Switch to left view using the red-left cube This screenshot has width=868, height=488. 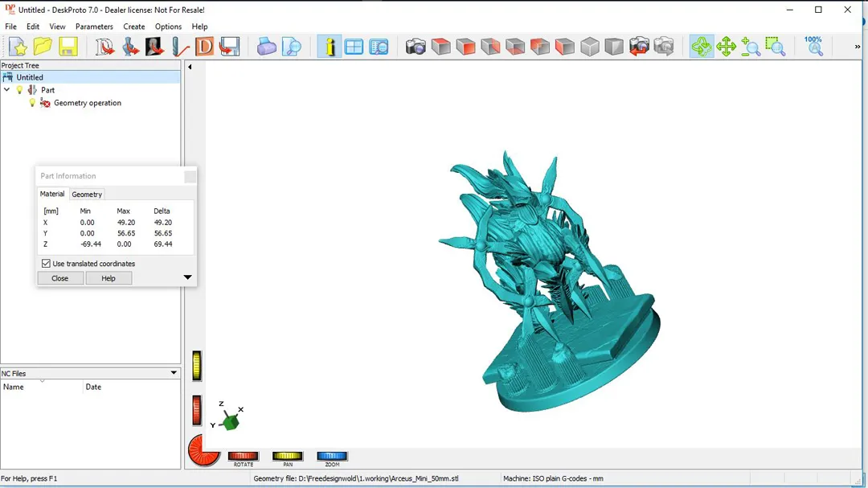(x=565, y=47)
